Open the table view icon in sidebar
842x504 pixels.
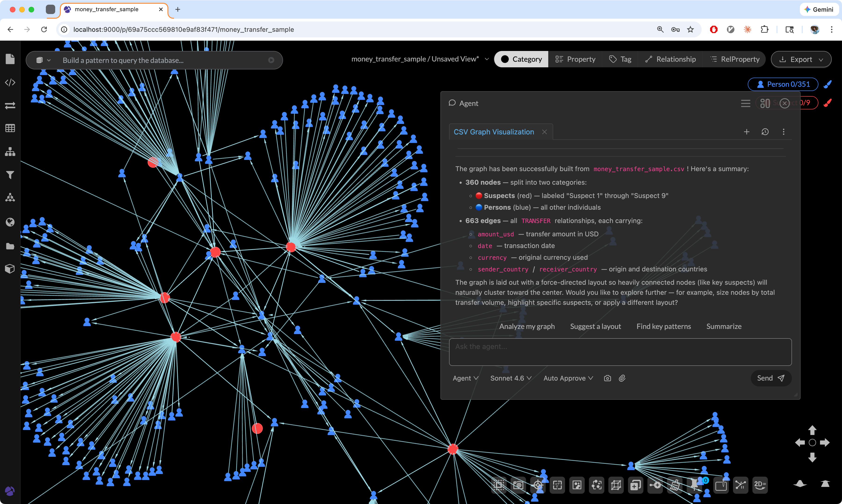(10, 128)
